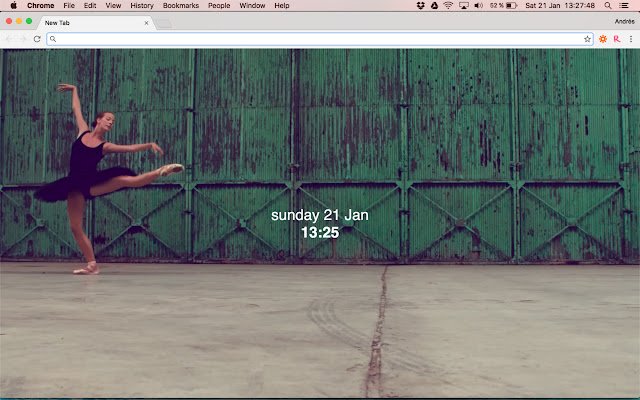Click the battery status indicator
The height and width of the screenshot is (400, 640).
(x=504, y=5)
